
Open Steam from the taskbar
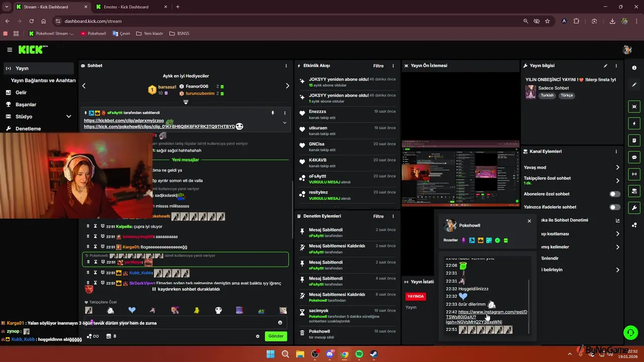coord(374,354)
